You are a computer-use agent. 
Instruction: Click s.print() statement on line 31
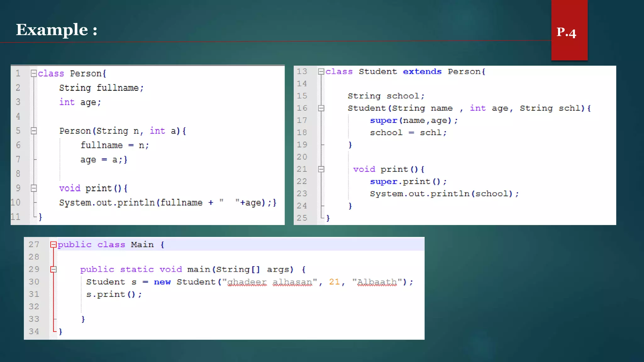coord(114,294)
